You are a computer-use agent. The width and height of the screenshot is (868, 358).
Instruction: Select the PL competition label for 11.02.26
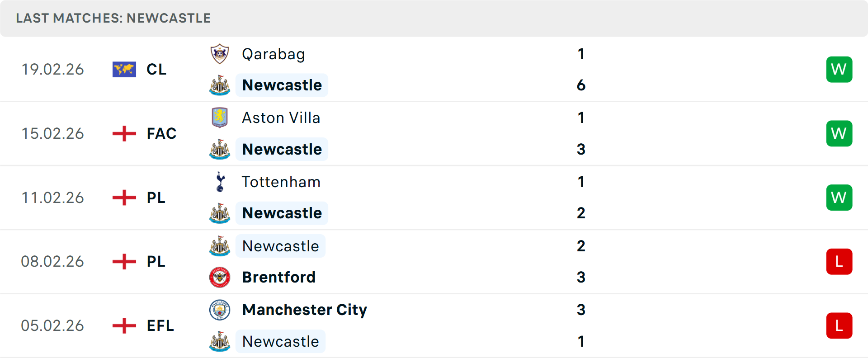click(155, 198)
